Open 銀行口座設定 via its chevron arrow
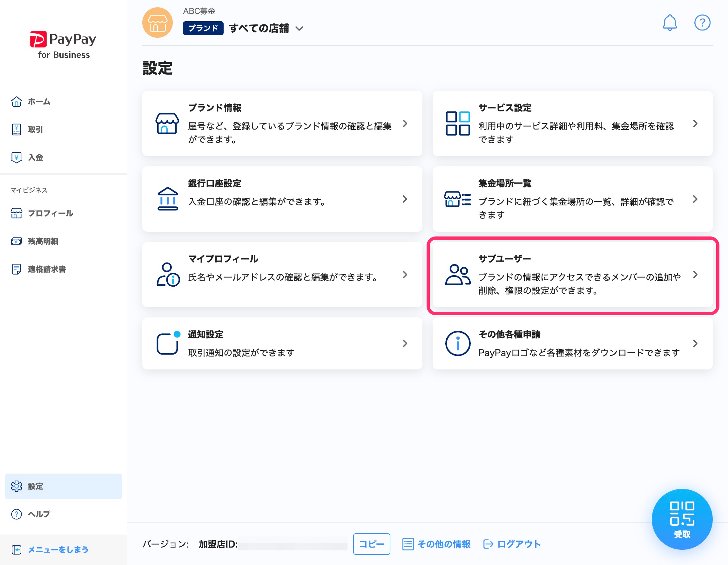 405,199
